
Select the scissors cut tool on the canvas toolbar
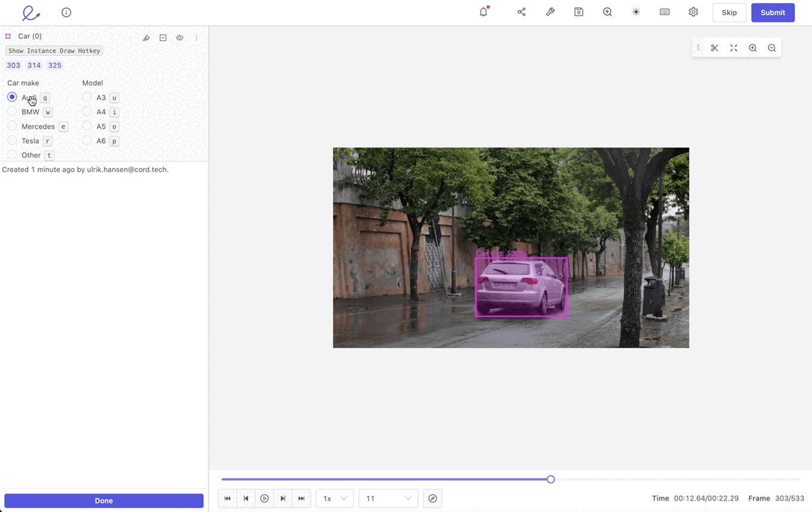pyautogui.click(x=714, y=48)
